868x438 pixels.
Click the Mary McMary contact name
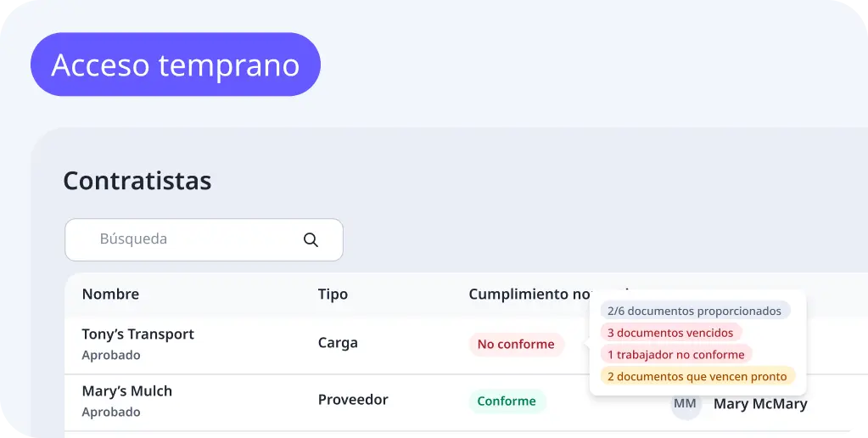coord(760,404)
